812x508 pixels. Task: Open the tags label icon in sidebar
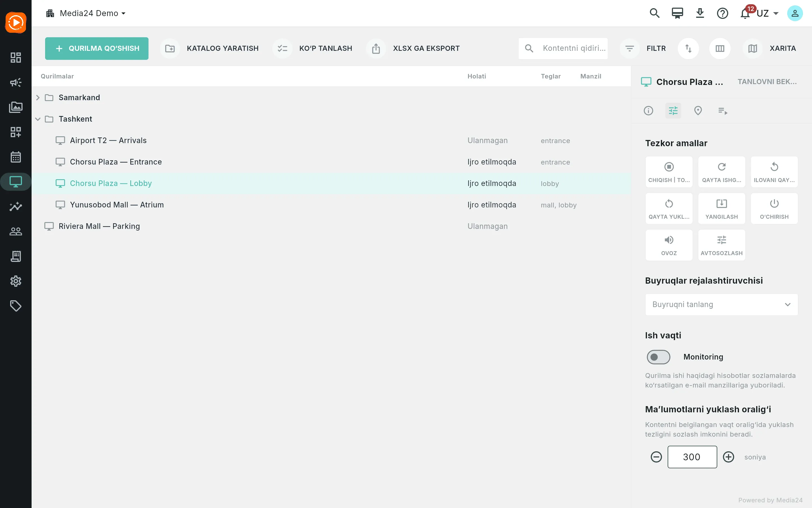pyautogui.click(x=16, y=306)
